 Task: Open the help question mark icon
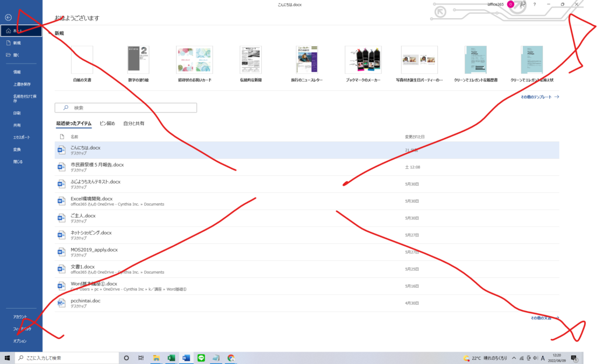534,5
